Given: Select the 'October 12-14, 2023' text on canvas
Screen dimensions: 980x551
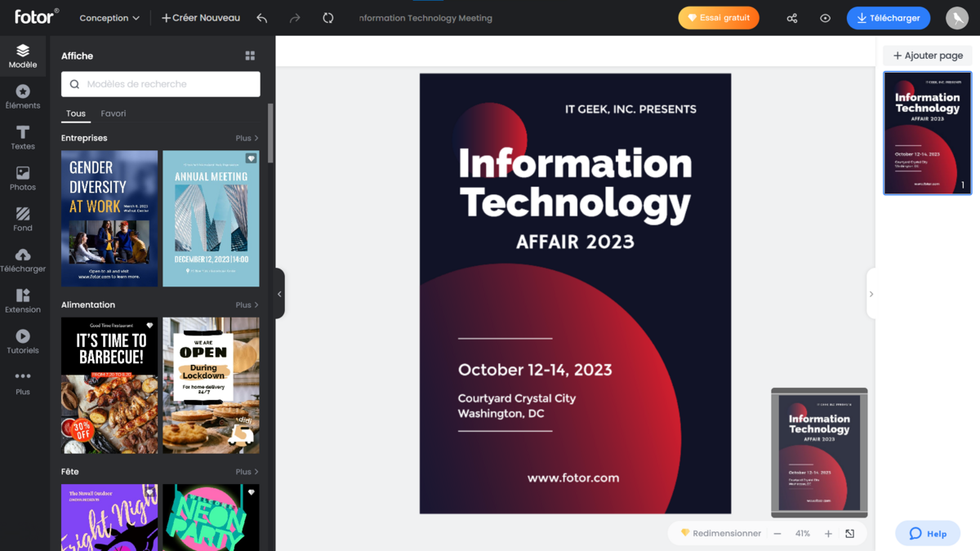Looking at the screenshot, I should click(535, 370).
